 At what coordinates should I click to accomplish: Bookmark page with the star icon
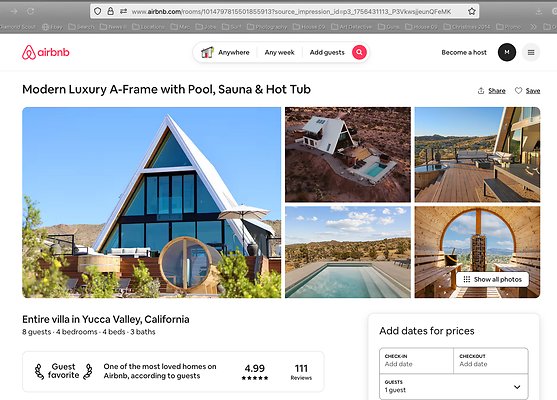471,11
